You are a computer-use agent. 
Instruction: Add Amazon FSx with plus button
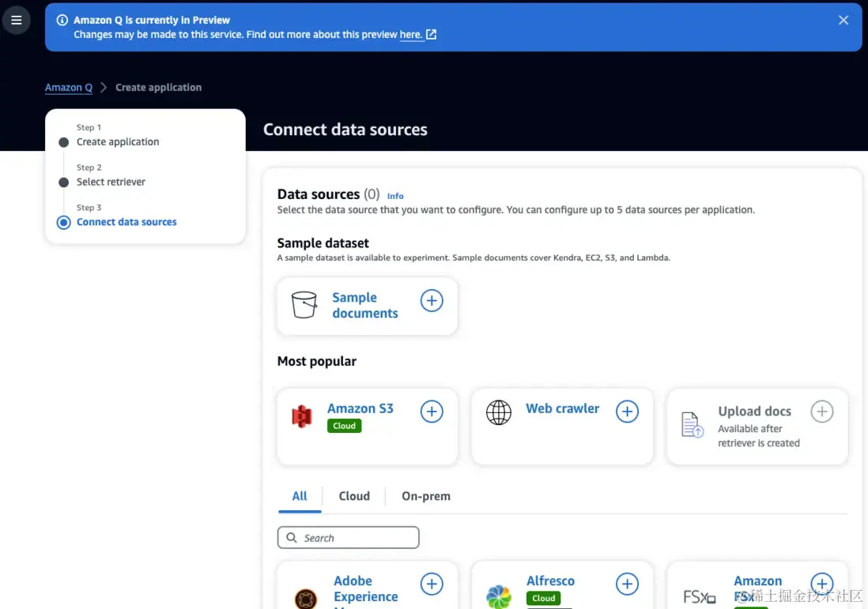click(x=822, y=584)
